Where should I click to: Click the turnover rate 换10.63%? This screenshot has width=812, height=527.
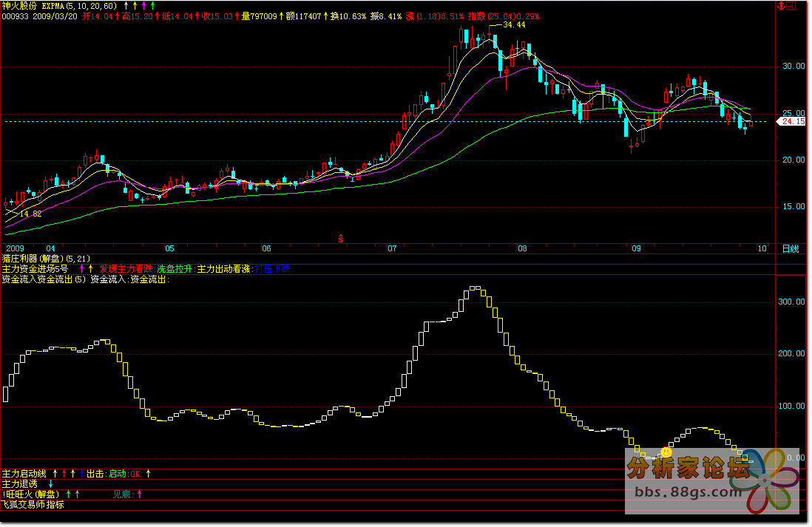point(348,16)
